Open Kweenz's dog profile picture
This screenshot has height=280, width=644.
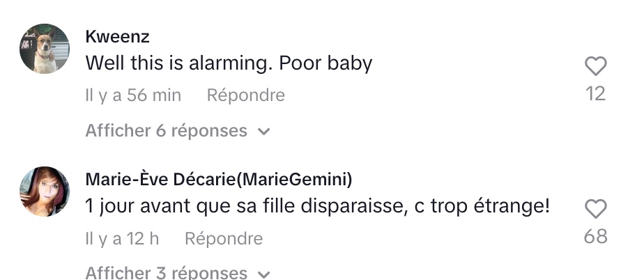coord(45,49)
